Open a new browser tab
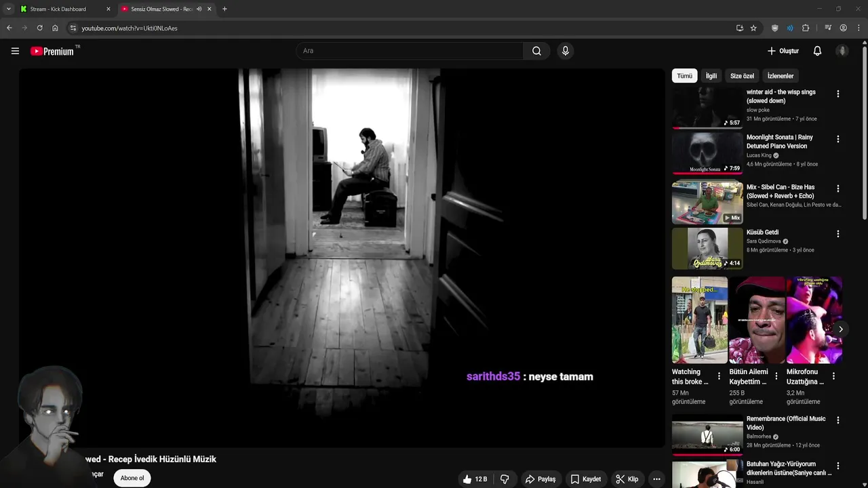868x488 pixels. [224, 9]
